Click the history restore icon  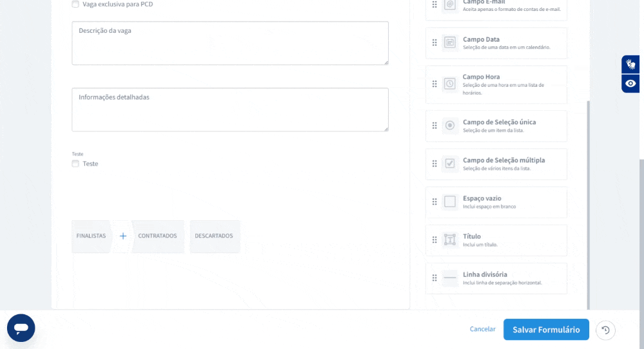point(605,330)
